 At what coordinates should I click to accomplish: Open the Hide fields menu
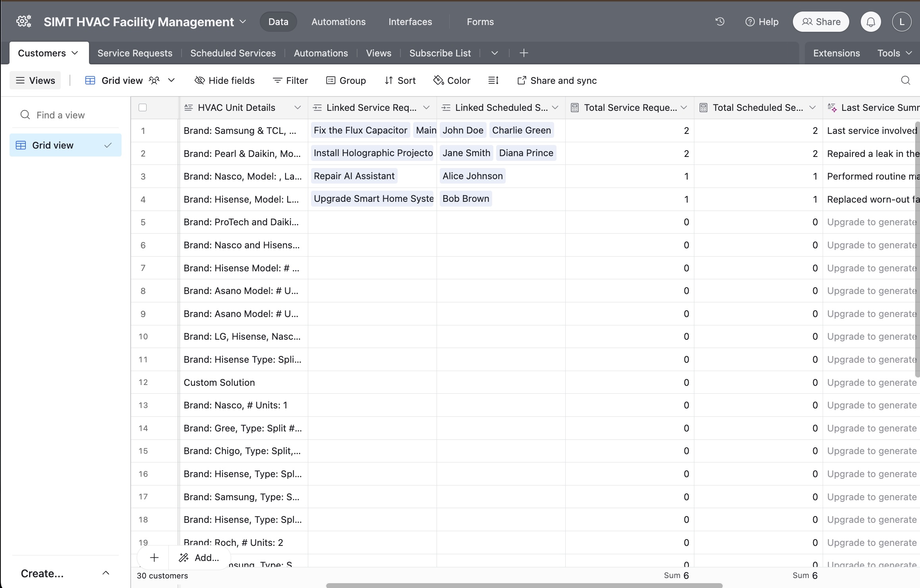click(x=224, y=80)
